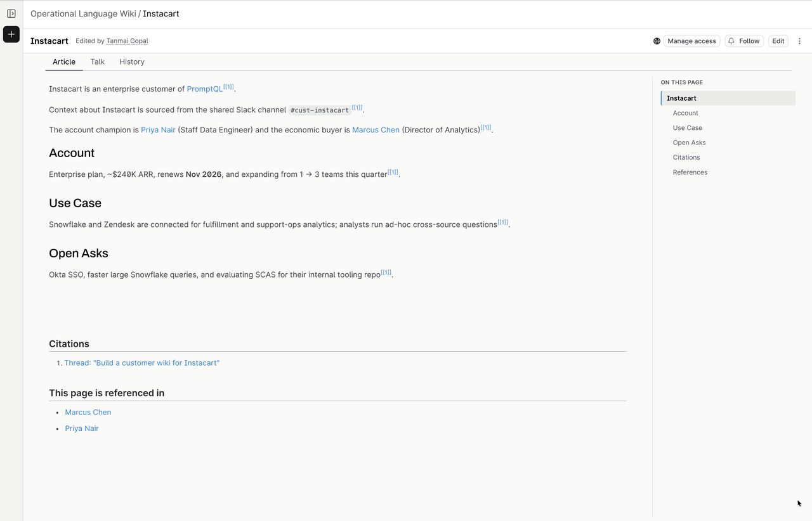The height and width of the screenshot is (521, 812).
Task: Click citation after 'cross-source questions'
Action: [x=503, y=222]
